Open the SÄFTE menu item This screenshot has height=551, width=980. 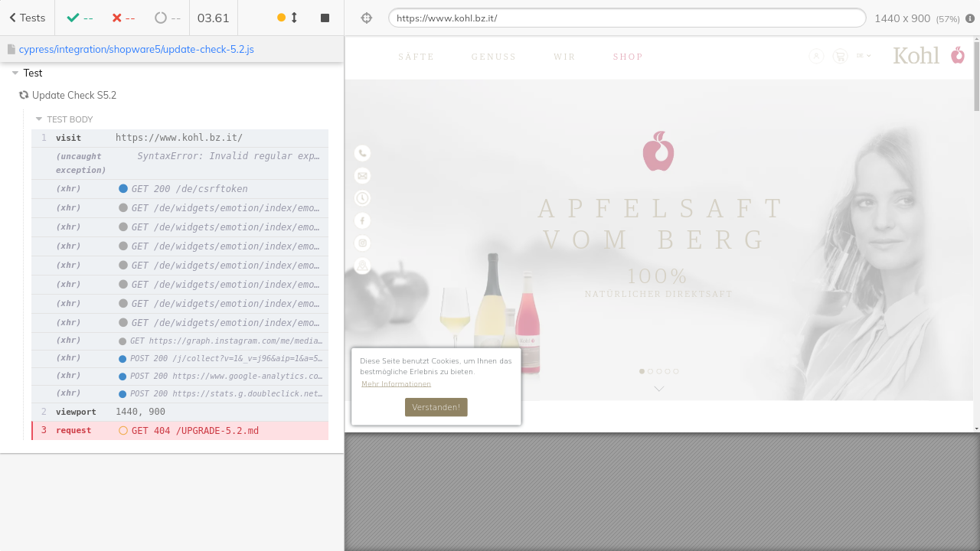(x=416, y=57)
